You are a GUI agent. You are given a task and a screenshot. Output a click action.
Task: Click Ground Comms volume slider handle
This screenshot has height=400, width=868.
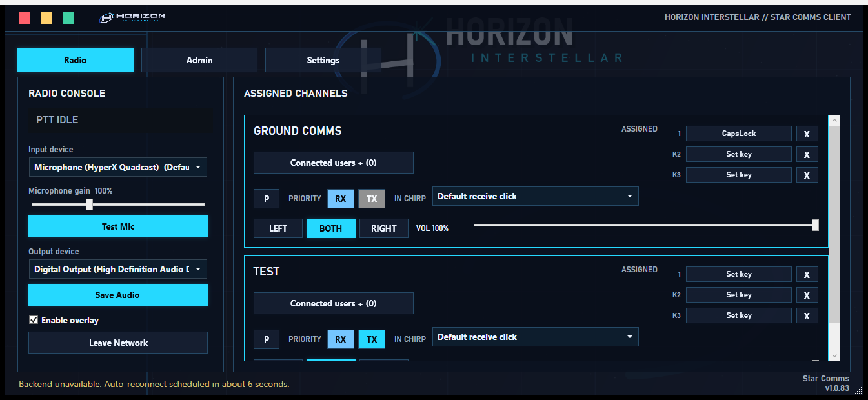(815, 225)
